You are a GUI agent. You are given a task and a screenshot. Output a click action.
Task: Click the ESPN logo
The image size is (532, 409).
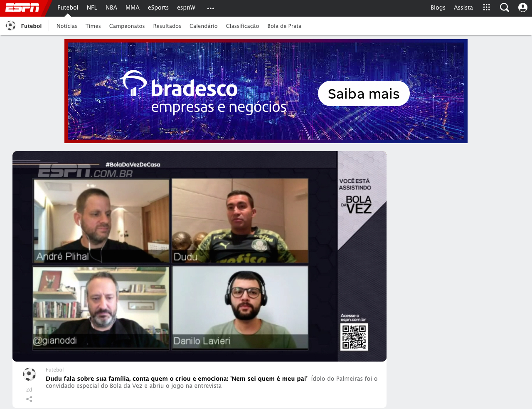point(22,7)
